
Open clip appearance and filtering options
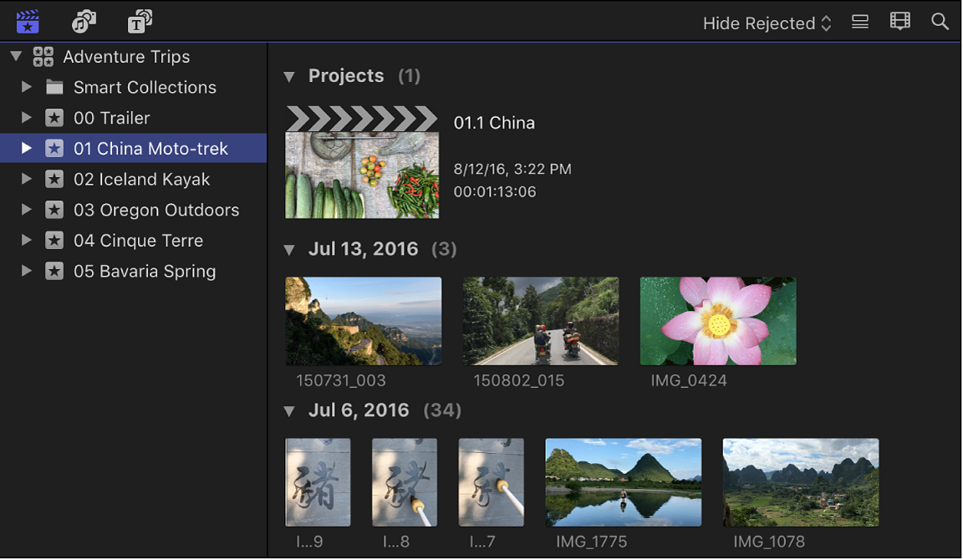pyautogui.click(x=899, y=23)
